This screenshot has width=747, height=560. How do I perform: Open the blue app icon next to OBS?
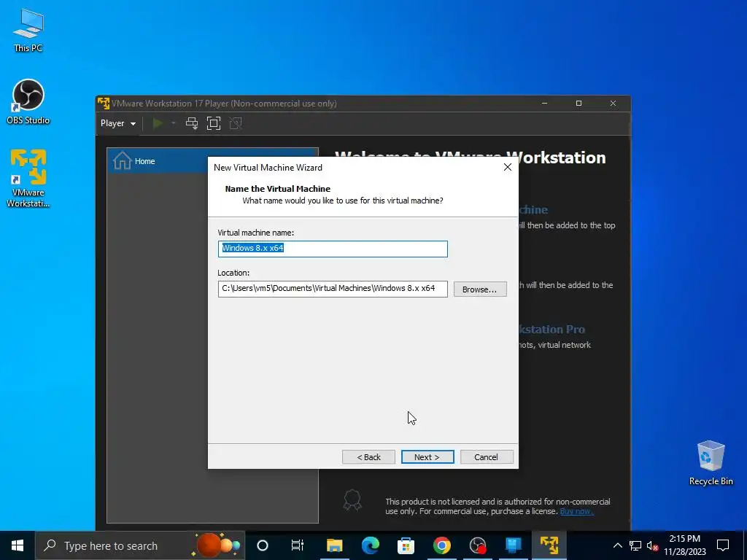tap(513, 545)
